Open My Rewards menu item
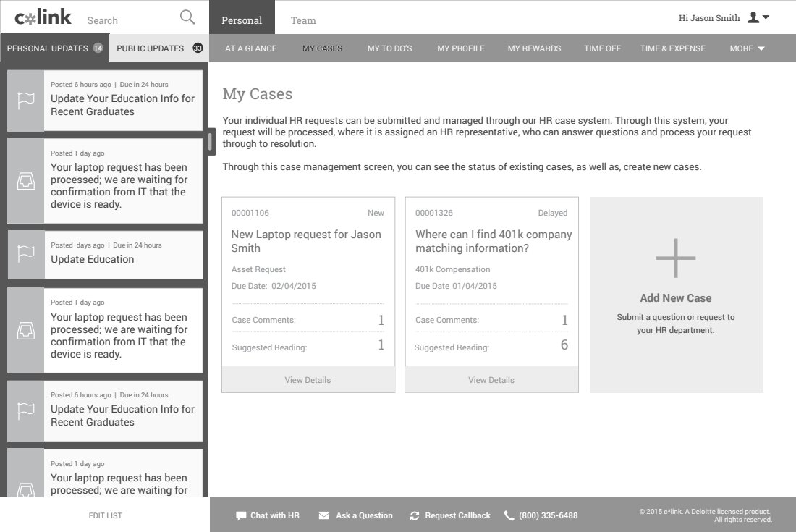Screen dimensions: 796x532 point(534,48)
